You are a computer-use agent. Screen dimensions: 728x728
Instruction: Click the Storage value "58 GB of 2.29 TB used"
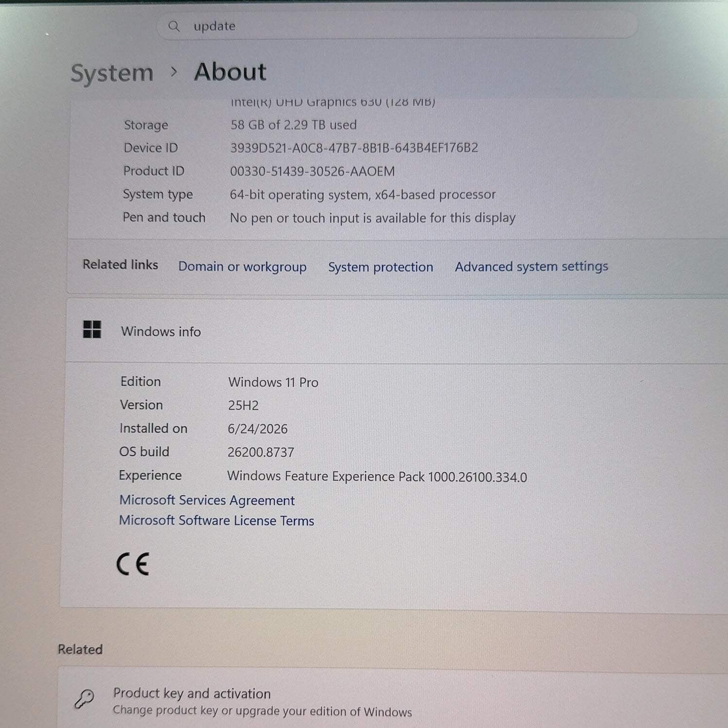pyautogui.click(x=294, y=125)
